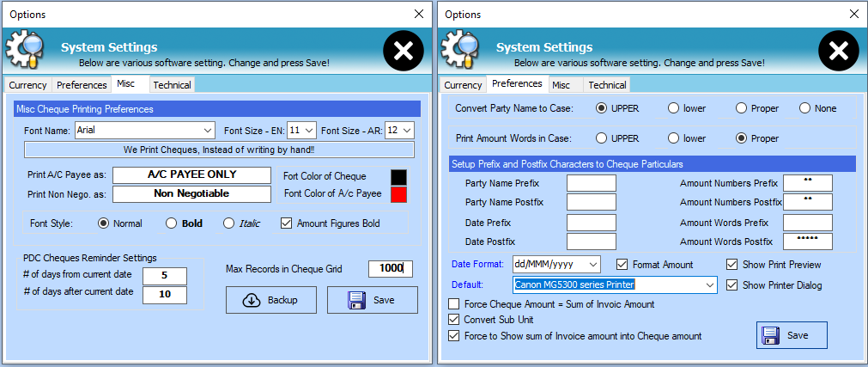
Task: Click days from current date field
Action: [x=165, y=276]
